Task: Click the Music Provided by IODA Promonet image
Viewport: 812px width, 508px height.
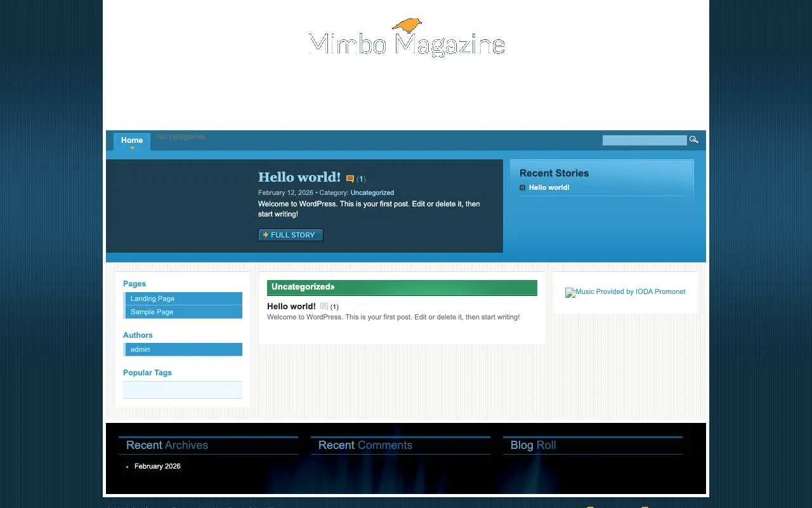Action: (x=625, y=292)
